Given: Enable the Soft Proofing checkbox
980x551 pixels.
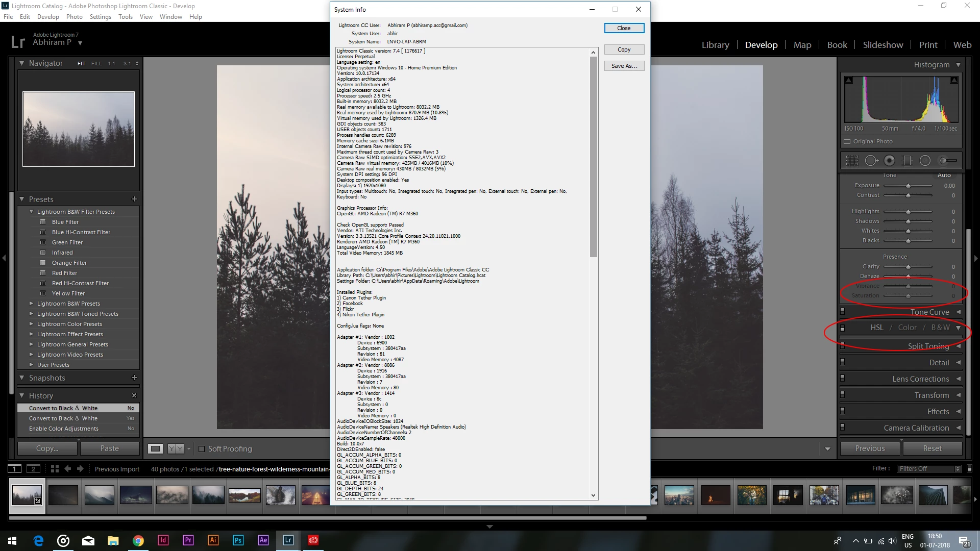Looking at the screenshot, I should click(202, 449).
